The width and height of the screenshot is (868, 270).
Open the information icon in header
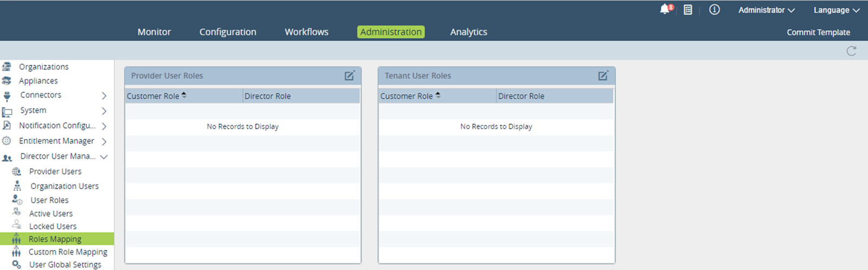[714, 10]
